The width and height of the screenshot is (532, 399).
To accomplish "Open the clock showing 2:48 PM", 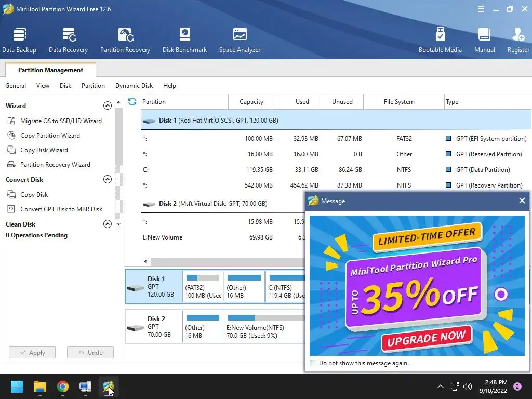I will click(x=493, y=387).
